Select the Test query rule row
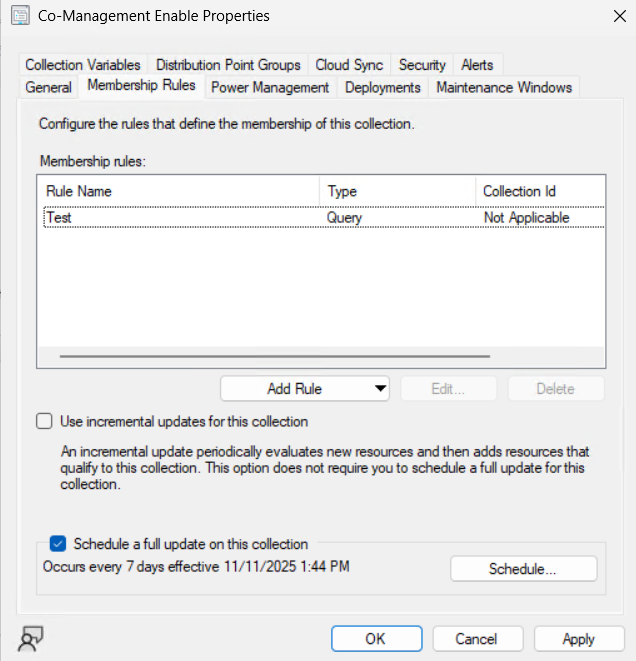 coord(180,217)
